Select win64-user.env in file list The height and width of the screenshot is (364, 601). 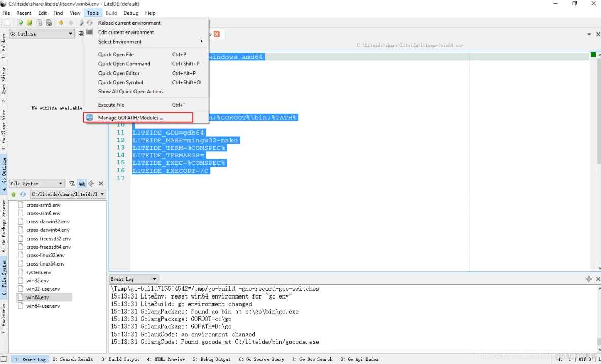pyautogui.click(x=43, y=306)
